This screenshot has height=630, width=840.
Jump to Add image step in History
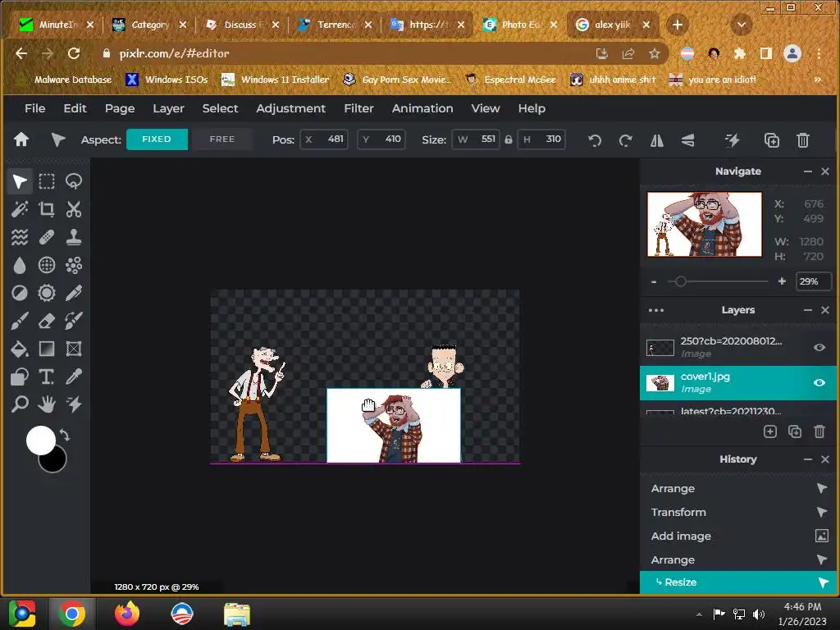tap(738, 536)
